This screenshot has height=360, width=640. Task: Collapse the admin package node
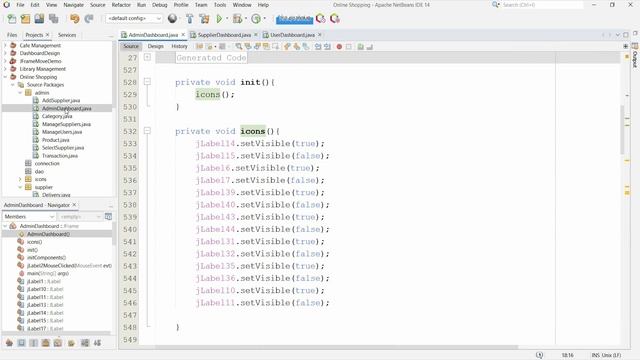click(x=20, y=93)
